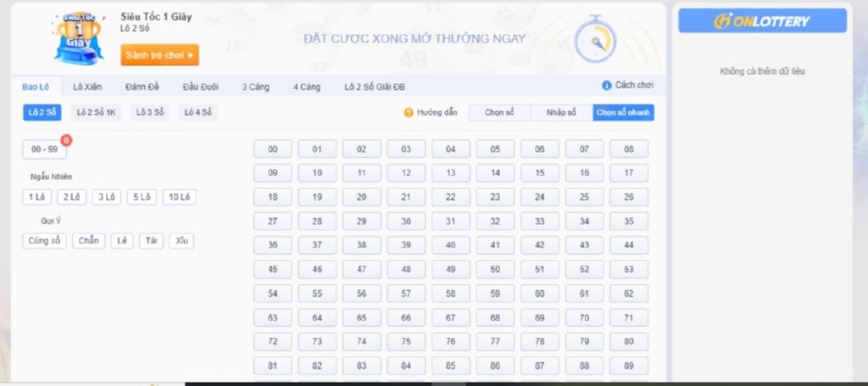Select the 4 Càng tab
The width and height of the screenshot is (868, 386).
tap(307, 87)
